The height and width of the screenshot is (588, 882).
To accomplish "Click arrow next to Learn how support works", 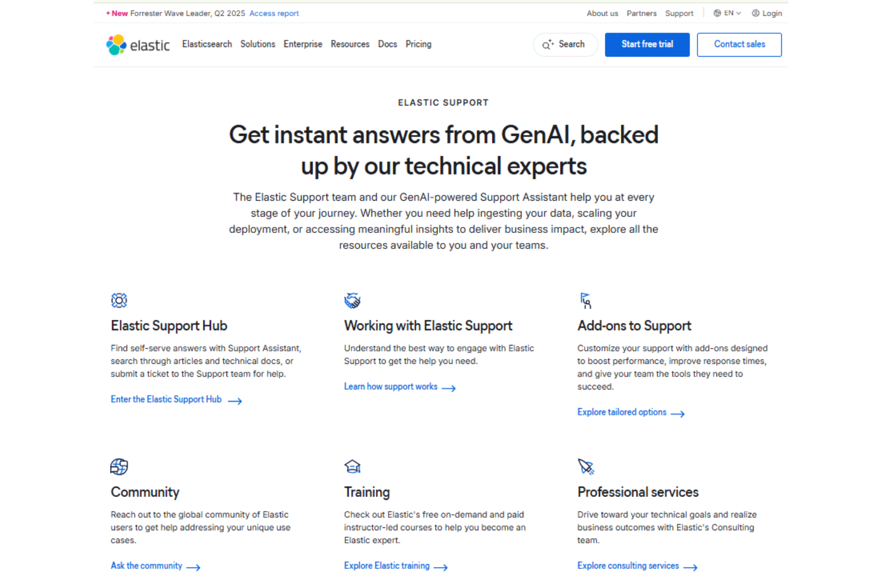I will click(449, 388).
